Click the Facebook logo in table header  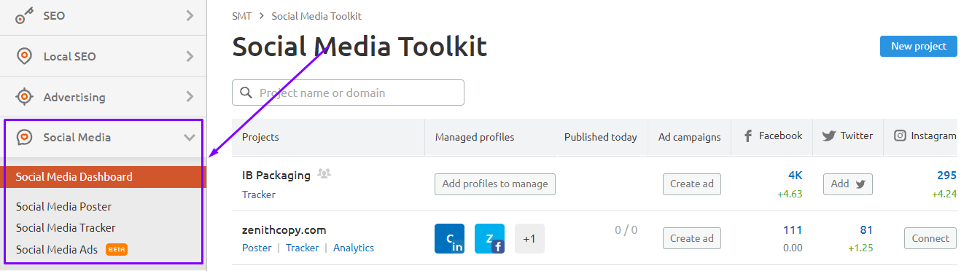pyautogui.click(x=747, y=136)
